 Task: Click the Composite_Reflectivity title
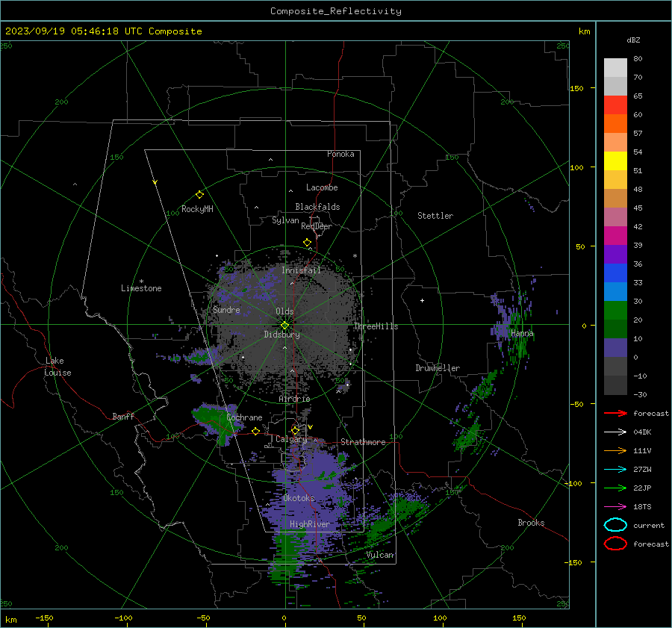(x=336, y=11)
